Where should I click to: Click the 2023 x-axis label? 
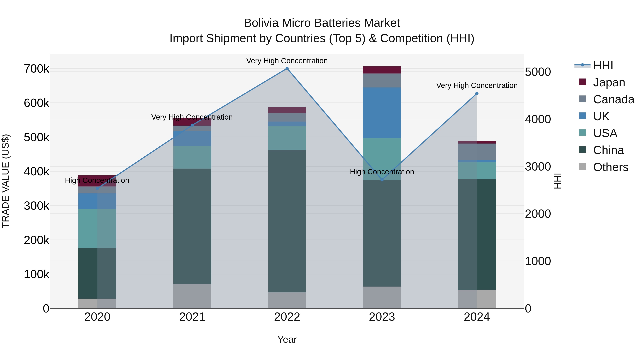(382, 317)
